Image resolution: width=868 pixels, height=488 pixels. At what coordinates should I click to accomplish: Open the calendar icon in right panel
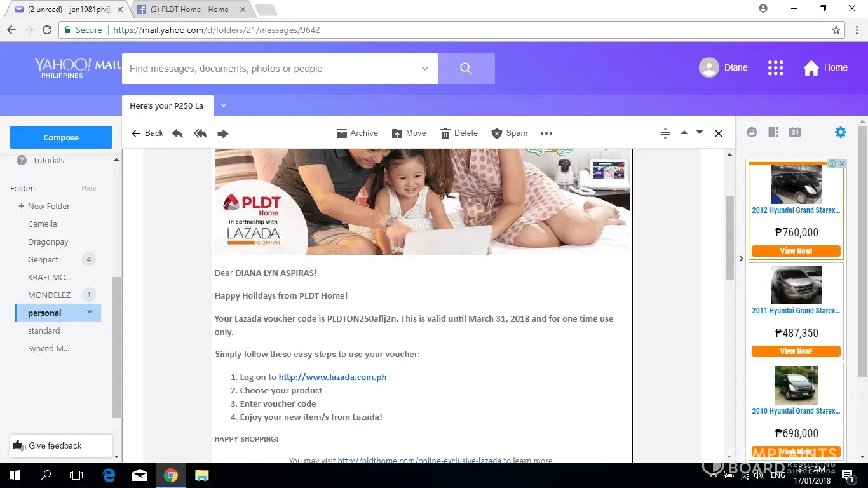click(x=795, y=132)
